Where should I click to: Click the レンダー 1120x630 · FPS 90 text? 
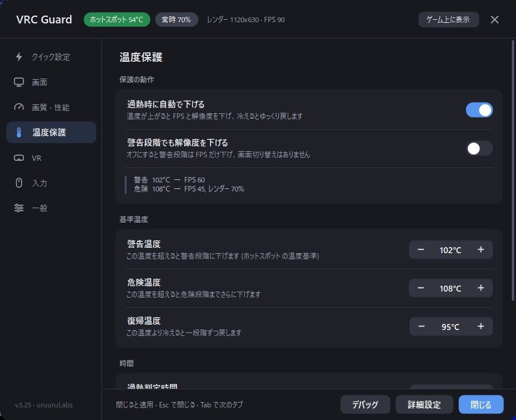(x=245, y=20)
